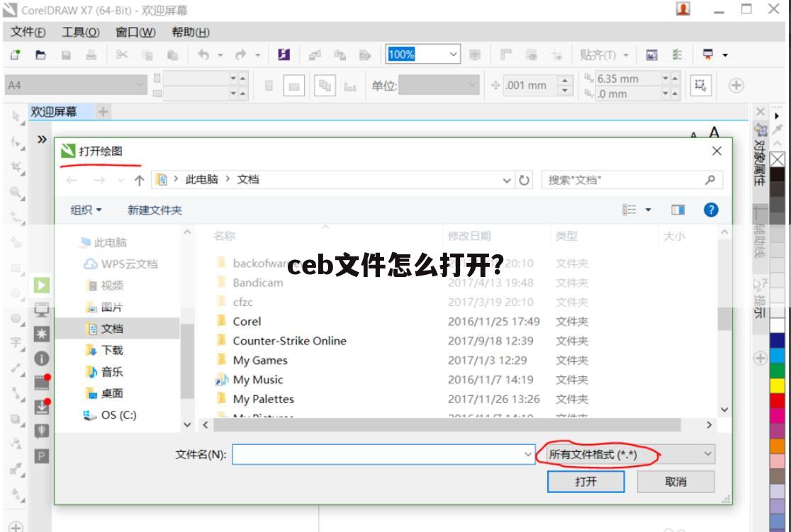The image size is (791, 532).
Task: Pick the red swatch in color palette
Action: [777, 400]
